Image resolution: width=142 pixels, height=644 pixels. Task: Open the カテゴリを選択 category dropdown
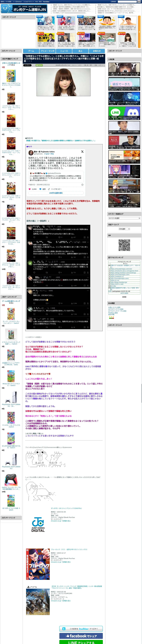pos(124,218)
